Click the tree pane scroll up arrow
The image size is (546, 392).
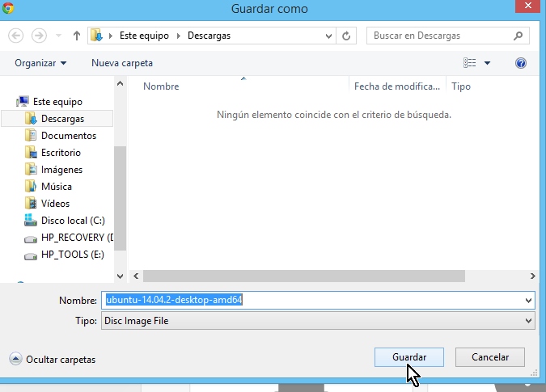point(121,83)
